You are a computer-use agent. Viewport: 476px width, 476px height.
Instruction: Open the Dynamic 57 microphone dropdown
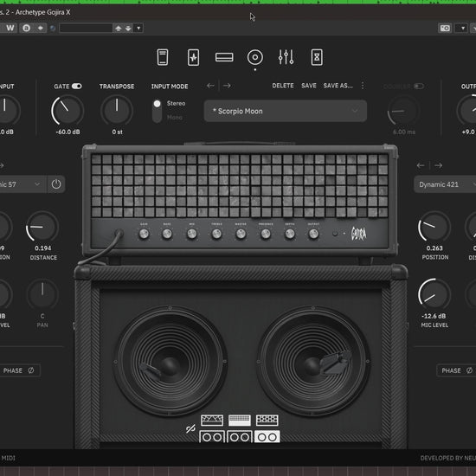point(23,184)
